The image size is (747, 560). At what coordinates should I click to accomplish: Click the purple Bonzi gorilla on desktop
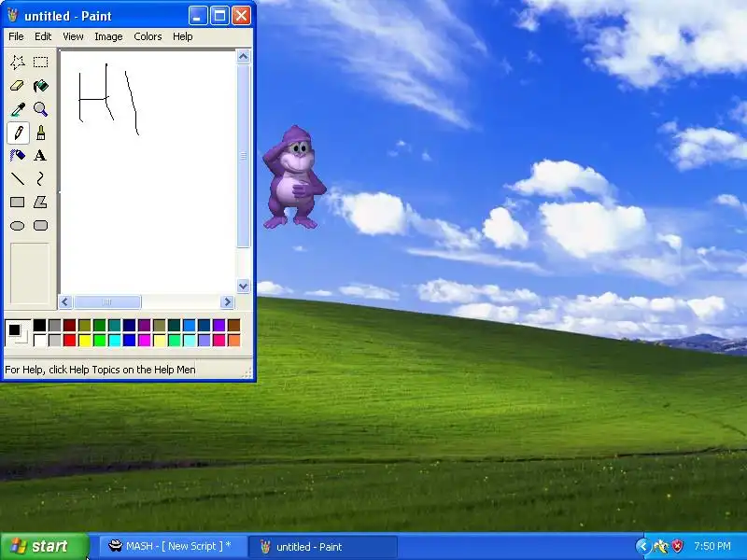(x=293, y=177)
